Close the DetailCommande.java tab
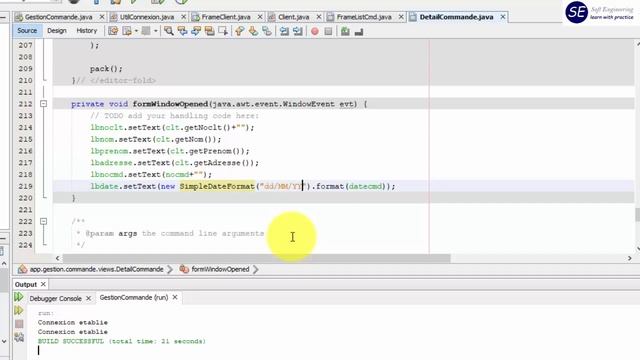Viewport: 640px width, 360px height. (503, 17)
